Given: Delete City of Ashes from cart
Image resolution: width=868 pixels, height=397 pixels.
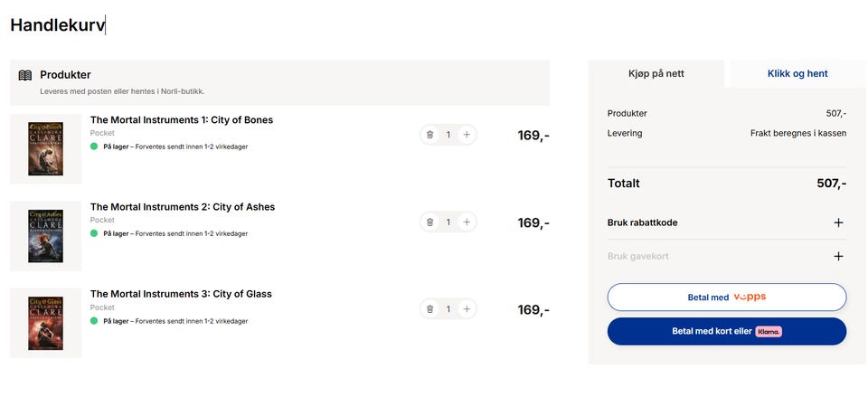Looking at the screenshot, I should pos(429,222).
